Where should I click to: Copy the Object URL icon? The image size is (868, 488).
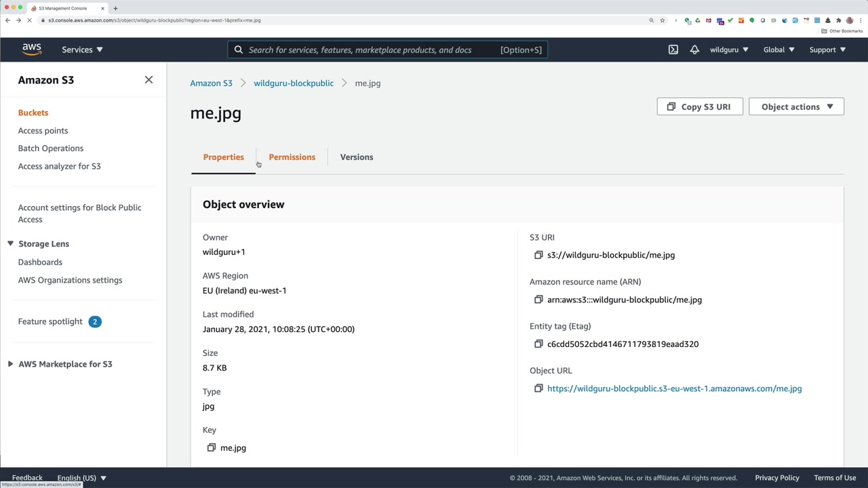coord(538,388)
